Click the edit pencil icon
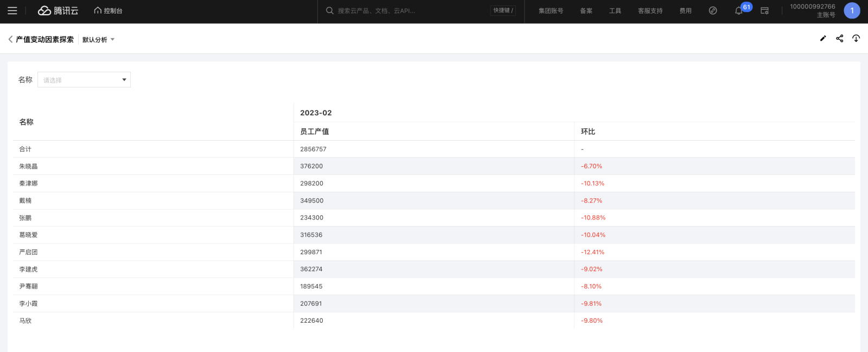The height and width of the screenshot is (352, 868). click(x=823, y=39)
